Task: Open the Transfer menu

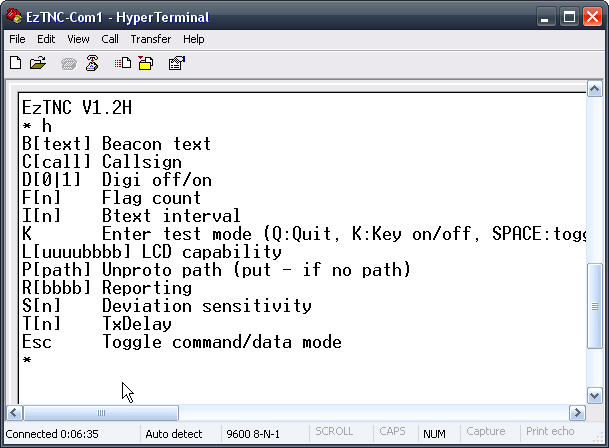Action: [x=151, y=39]
